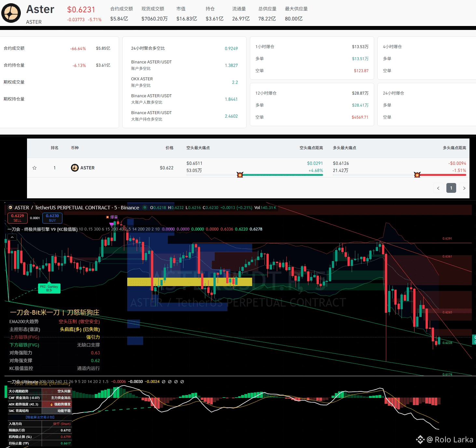Image resolution: width=476 pixels, height=448 pixels.
Task: Star ASTER as a favorite in ranking row
Action: (x=34, y=168)
